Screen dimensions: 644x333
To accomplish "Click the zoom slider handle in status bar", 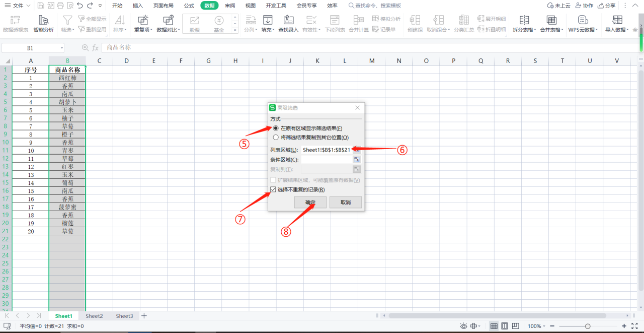I will pos(588,326).
